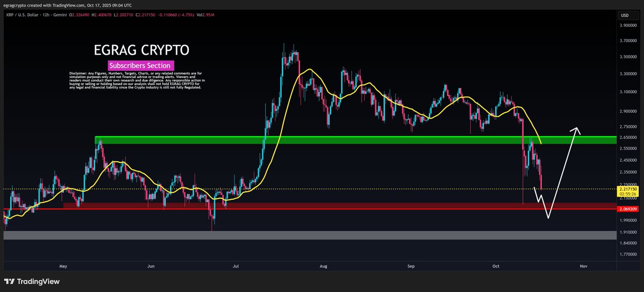Click the white projected arrow head

pos(576,129)
